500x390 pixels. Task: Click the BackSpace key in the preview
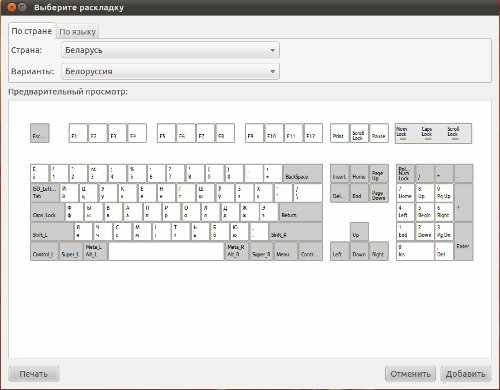point(302,173)
